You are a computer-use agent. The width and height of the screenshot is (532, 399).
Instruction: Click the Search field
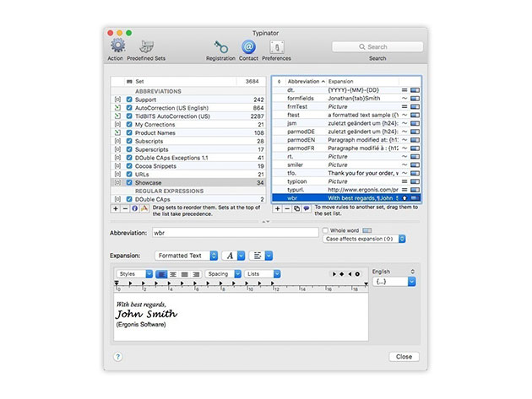pos(377,46)
